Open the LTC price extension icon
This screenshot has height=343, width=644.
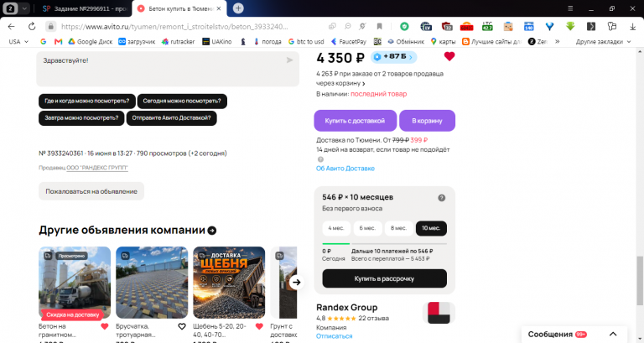[487, 26]
